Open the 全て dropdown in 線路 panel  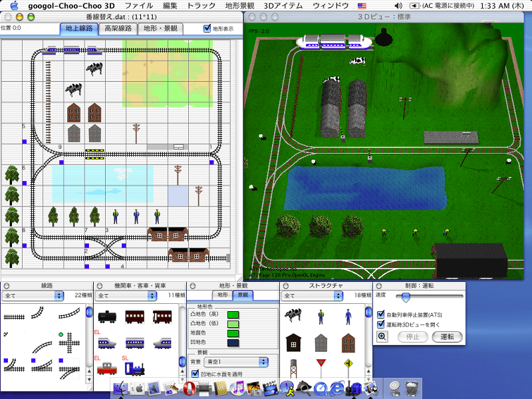(x=33, y=295)
